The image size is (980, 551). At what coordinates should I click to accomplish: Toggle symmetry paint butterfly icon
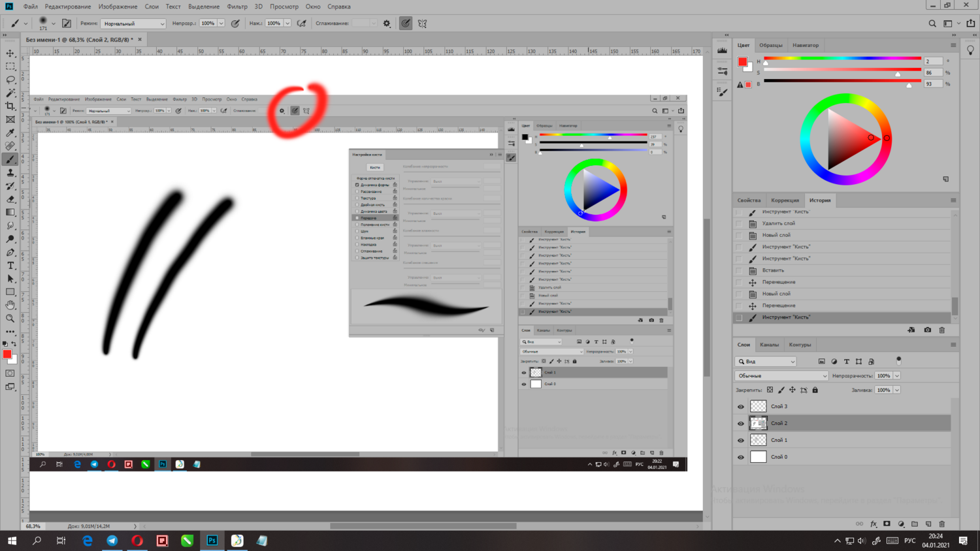pos(423,24)
